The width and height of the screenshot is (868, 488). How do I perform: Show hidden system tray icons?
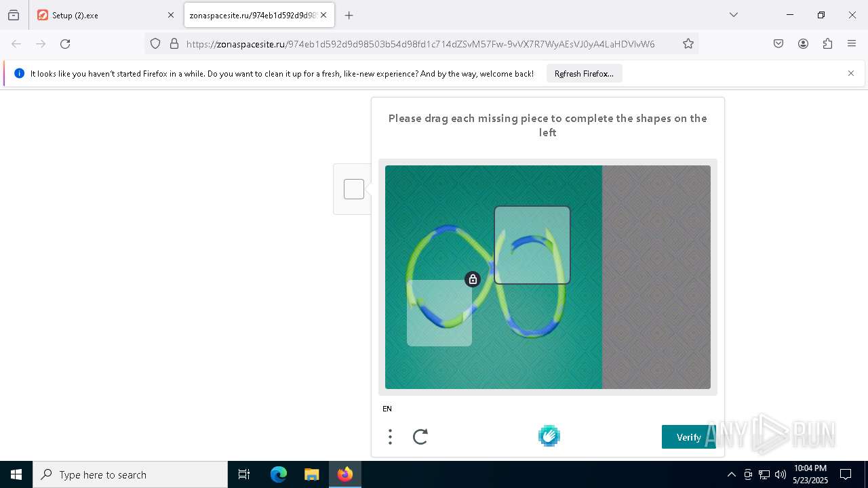tap(731, 474)
